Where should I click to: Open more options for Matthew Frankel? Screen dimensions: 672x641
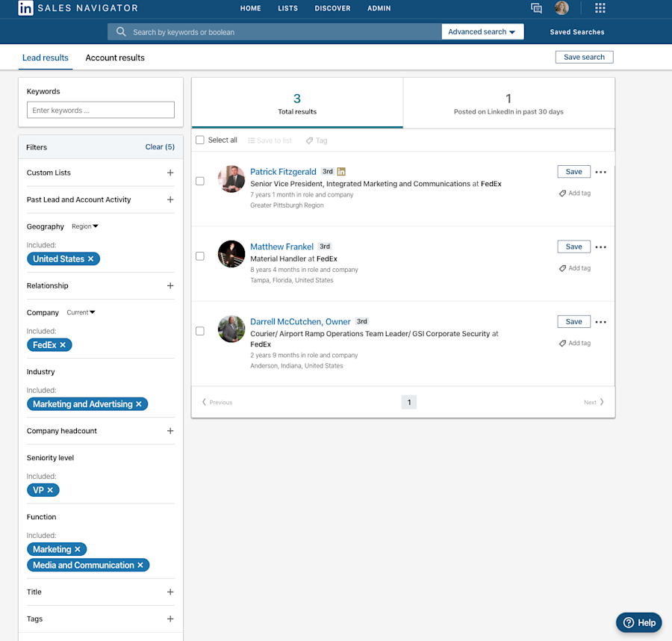601,247
